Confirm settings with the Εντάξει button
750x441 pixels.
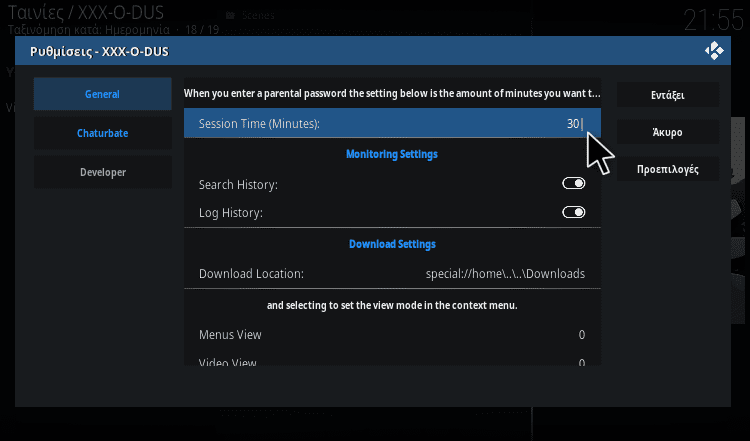(x=668, y=95)
